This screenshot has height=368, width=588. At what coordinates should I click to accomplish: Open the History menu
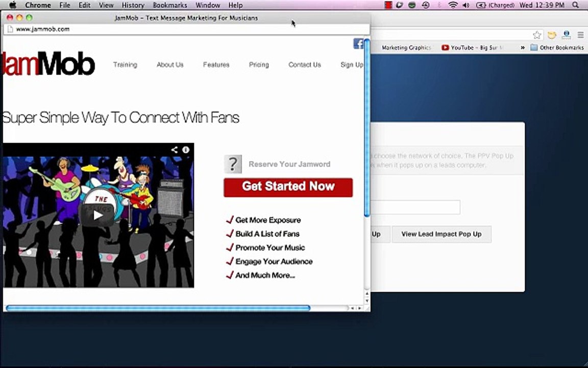pos(133,5)
